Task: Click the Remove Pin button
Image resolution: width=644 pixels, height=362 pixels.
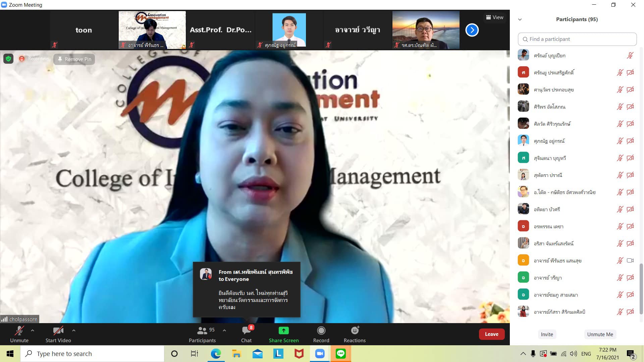Action: pyautogui.click(x=74, y=59)
